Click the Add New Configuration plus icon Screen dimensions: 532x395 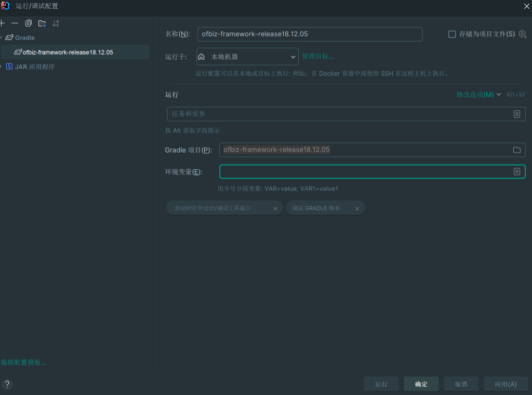(x=2, y=23)
